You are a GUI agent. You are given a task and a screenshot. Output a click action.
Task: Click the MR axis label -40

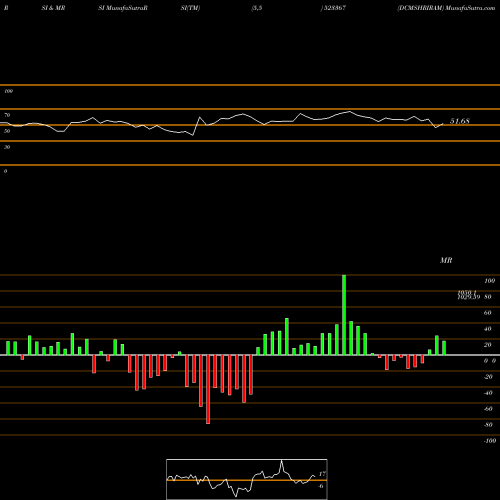(488, 393)
